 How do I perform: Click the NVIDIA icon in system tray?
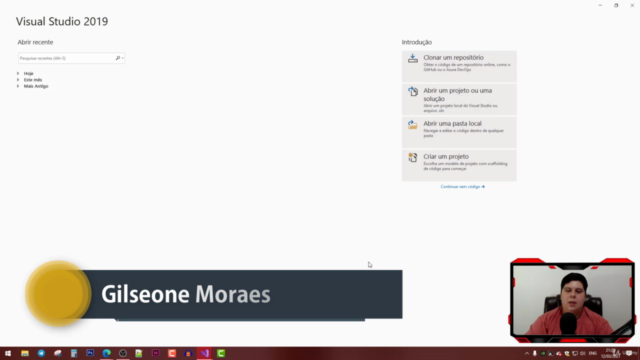[543, 353]
